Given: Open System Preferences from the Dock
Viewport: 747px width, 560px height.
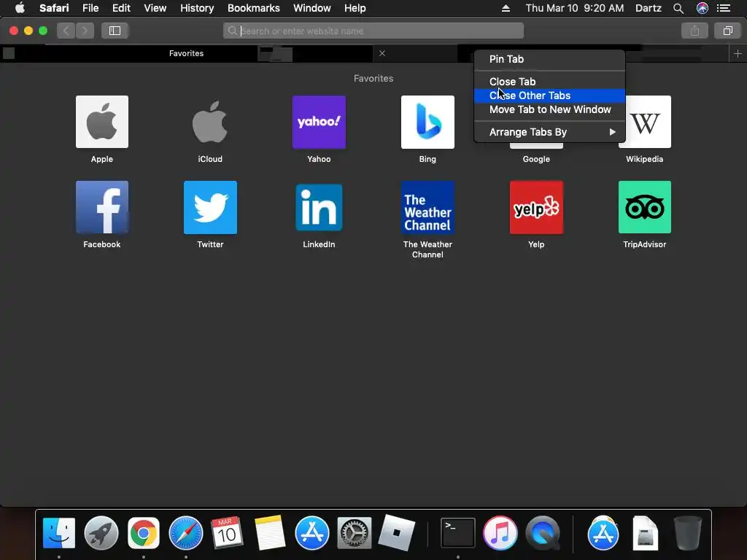Looking at the screenshot, I should click(354, 533).
